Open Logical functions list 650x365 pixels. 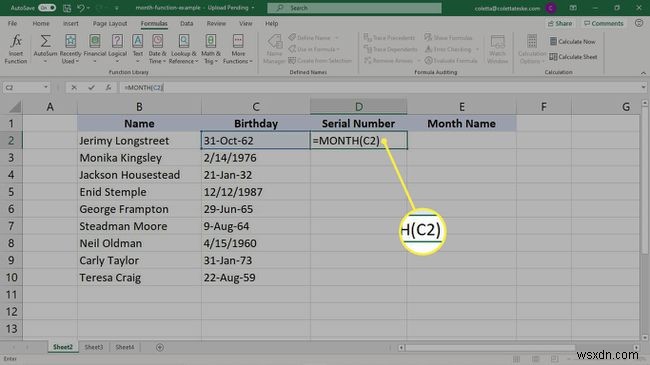(117, 49)
